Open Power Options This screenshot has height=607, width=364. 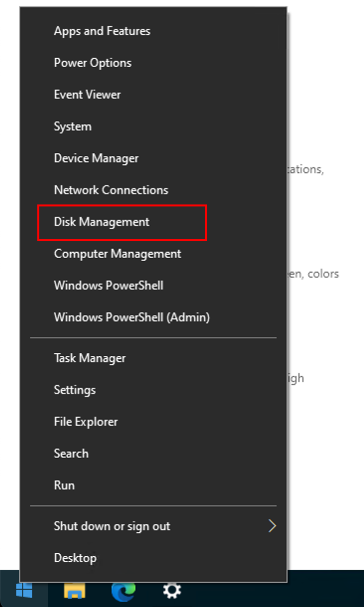point(153,63)
